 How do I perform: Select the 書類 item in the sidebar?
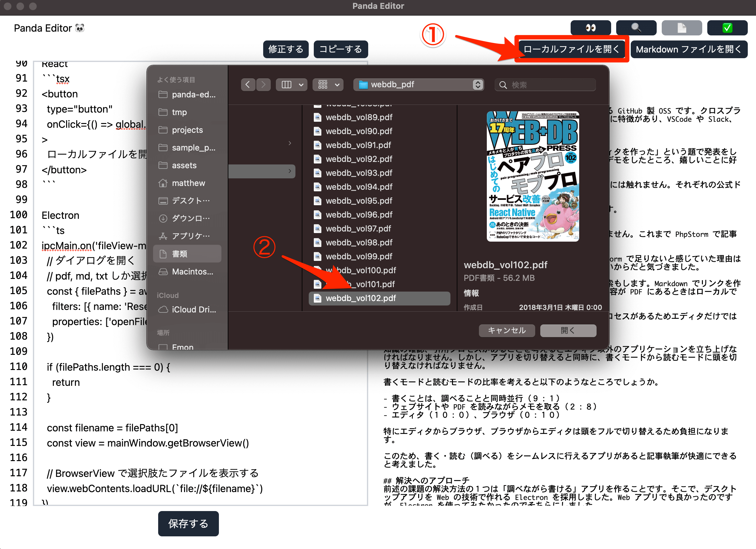[180, 253]
